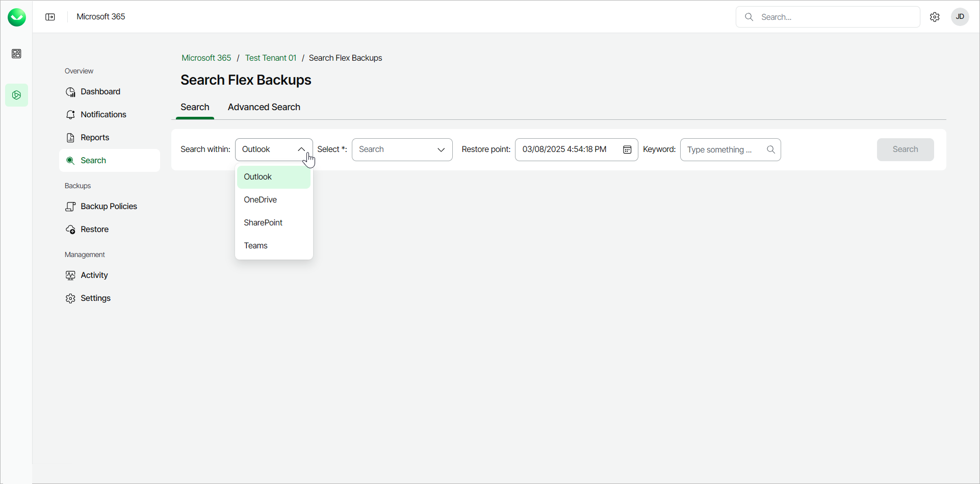This screenshot has height=484, width=980.
Task: Choose Teams from the dropdown list
Action: [x=274, y=246]
